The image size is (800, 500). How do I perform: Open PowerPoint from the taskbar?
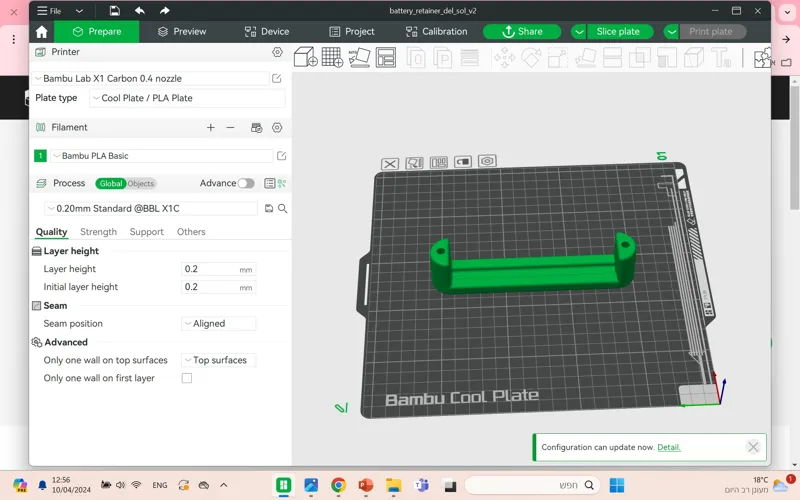(365, 485)
